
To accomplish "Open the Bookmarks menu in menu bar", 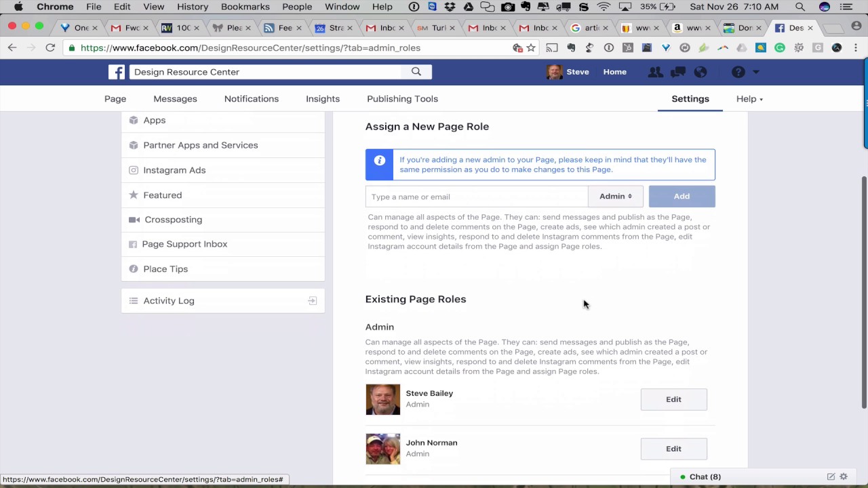I will click(x=245, y=7).
